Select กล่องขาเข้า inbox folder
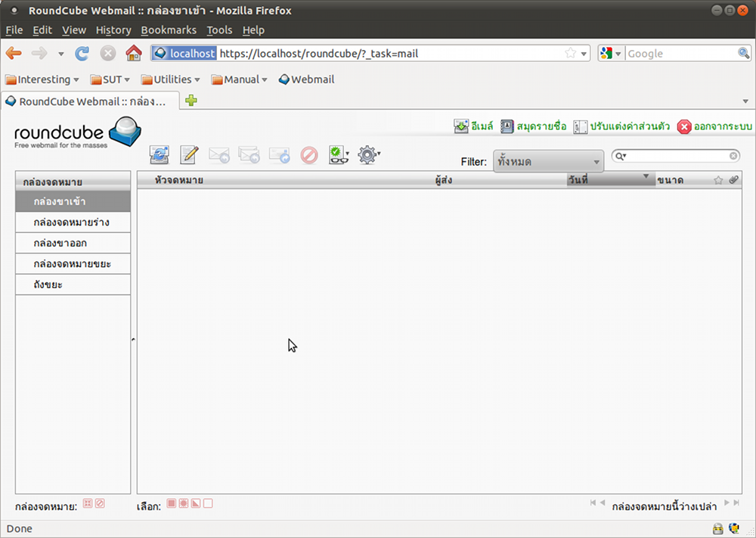The width and height of the screenshot is (756, 538). point(73,201)
